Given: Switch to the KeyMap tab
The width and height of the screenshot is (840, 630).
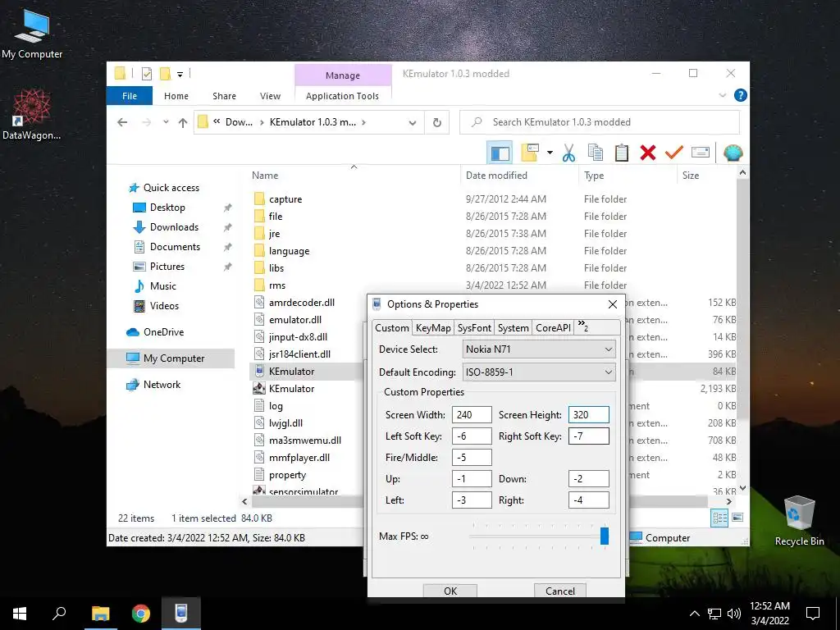Looking at the screenshot, I should (433, 328).
